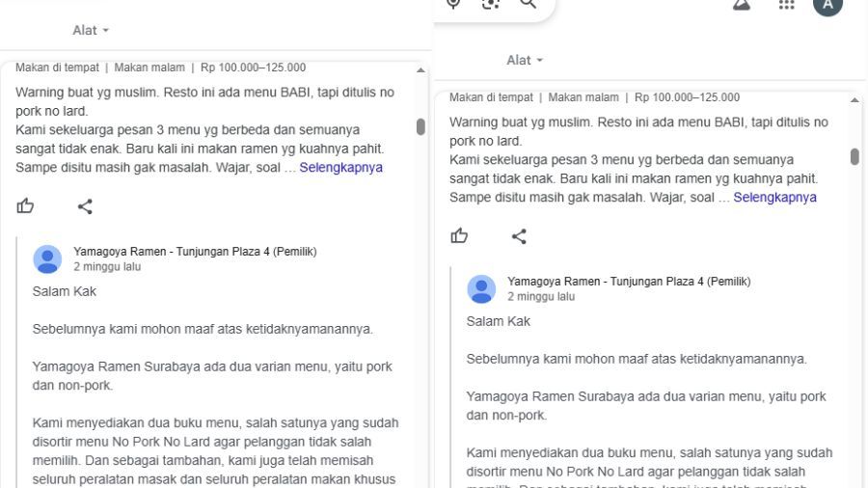The height and width of the screenshot is (488, 868).
Task: Click owner name Yamagoya Ramen in right panel
Action: click(x=629, y=281)
